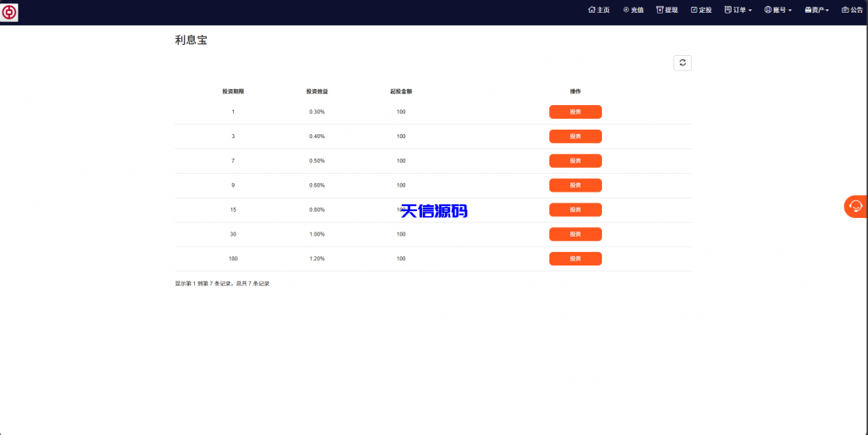This screenshot has width=868, height=435.
Task: Click the icon beside 定投
Action: (694, 10)
